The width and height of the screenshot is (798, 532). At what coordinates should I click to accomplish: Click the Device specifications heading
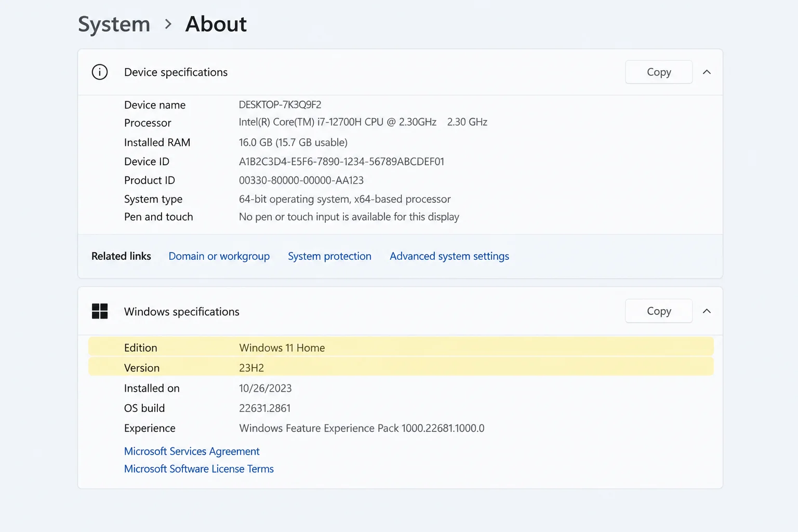point(176,72)
